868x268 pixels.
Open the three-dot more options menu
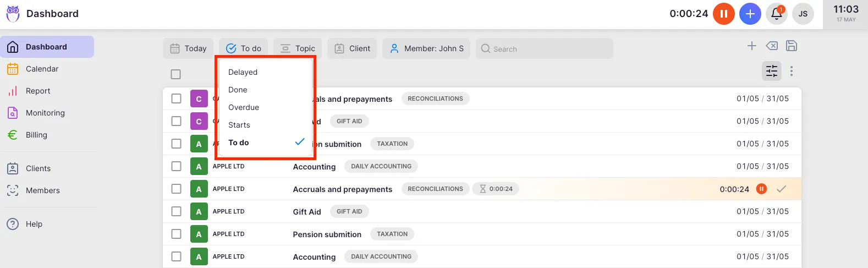tap(792, 71)
